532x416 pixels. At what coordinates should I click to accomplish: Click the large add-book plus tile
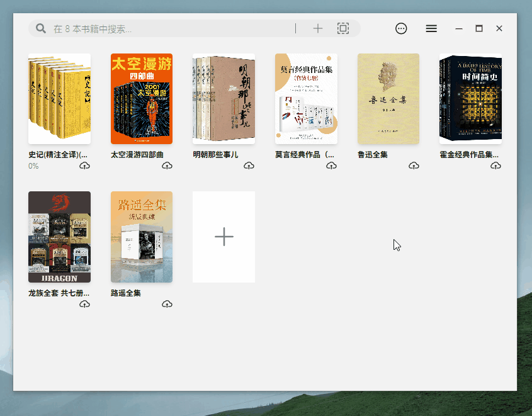pos(224,237)
